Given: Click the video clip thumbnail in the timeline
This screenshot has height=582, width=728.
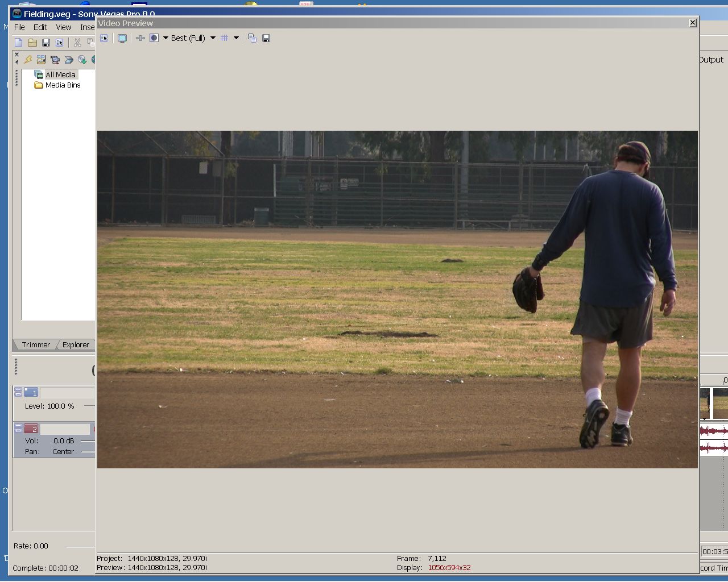Looking at the screenshot, I should coord(714,404).
